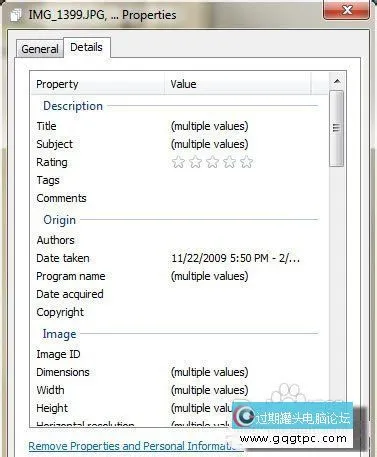Sort by the Property column header

(98, 84)
